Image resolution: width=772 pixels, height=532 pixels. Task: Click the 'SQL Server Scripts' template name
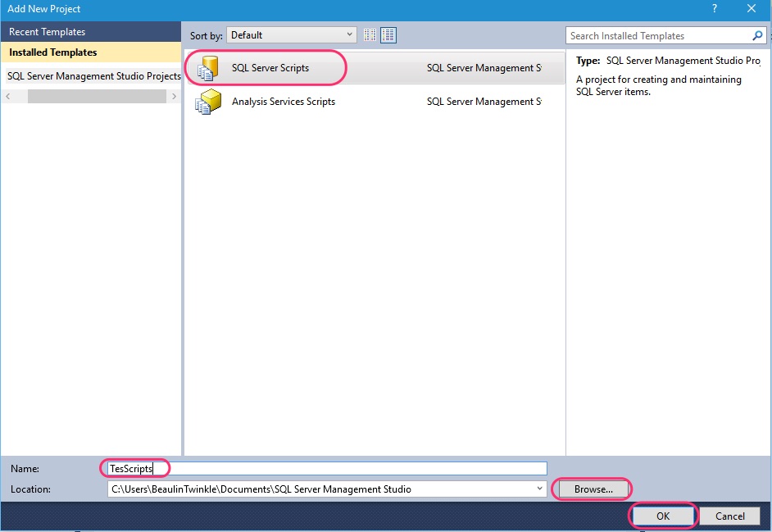click(270, 68)
